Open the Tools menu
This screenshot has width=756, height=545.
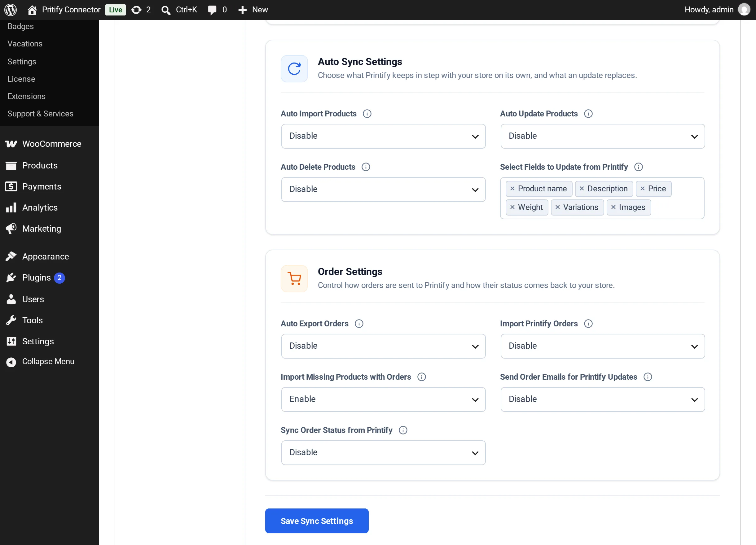coord(49,320)
